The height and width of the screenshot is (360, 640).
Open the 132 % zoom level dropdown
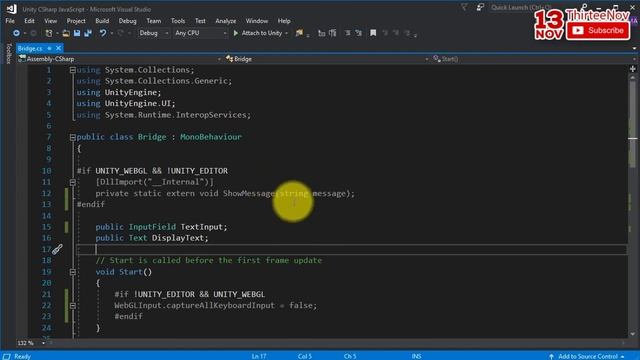coord(31,343)
